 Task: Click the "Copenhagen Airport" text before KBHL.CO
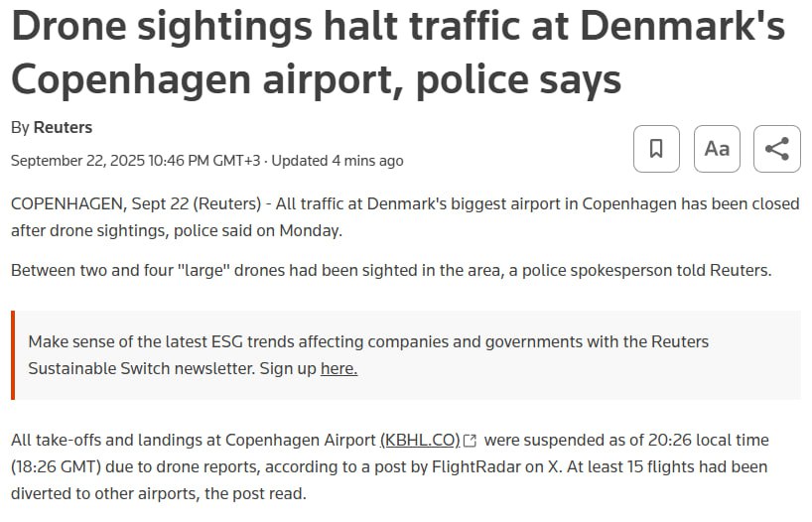[301, 440]
